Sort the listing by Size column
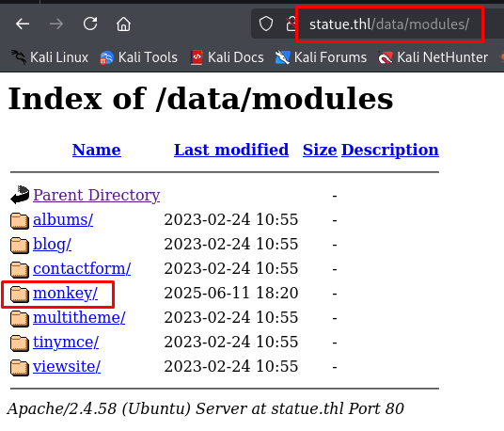Image resolution: width=504 pixels, height=431 pixels. pyautogui.click(x=320, y=150)
